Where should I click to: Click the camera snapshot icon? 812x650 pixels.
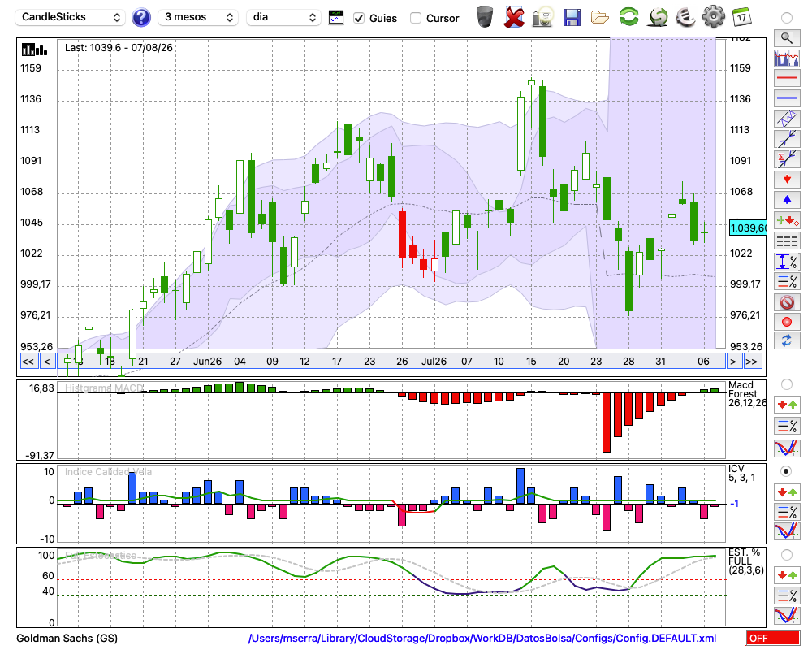pos(542,17)
